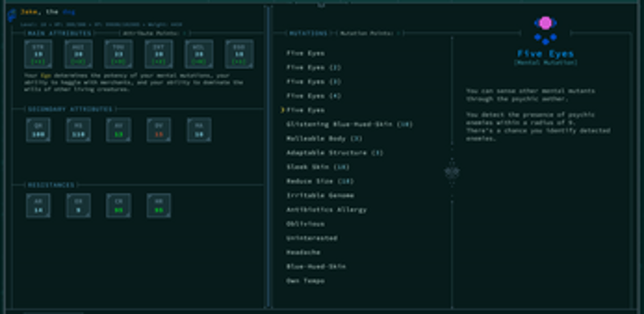The height and width of the screenshot is (314, 644).
Task: Select the Five Eyes (4) mutation row
Action: [x=314, y=96]
